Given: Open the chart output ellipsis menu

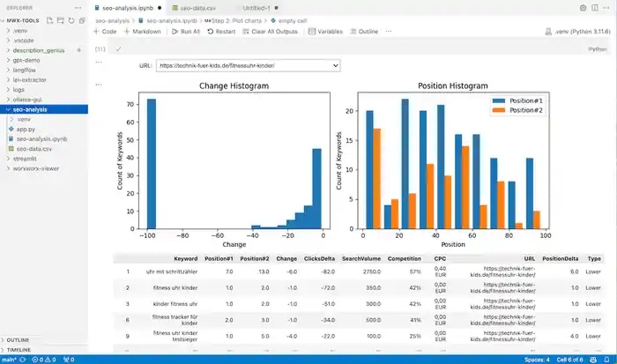Looking at the screenshot, I should coord(99,85).
